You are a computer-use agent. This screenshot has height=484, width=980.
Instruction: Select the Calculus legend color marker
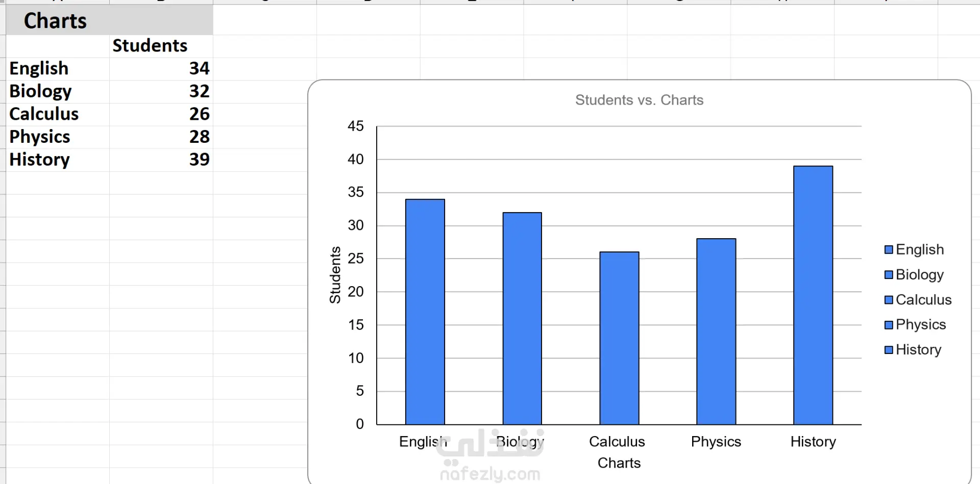(x=889, y=299)
